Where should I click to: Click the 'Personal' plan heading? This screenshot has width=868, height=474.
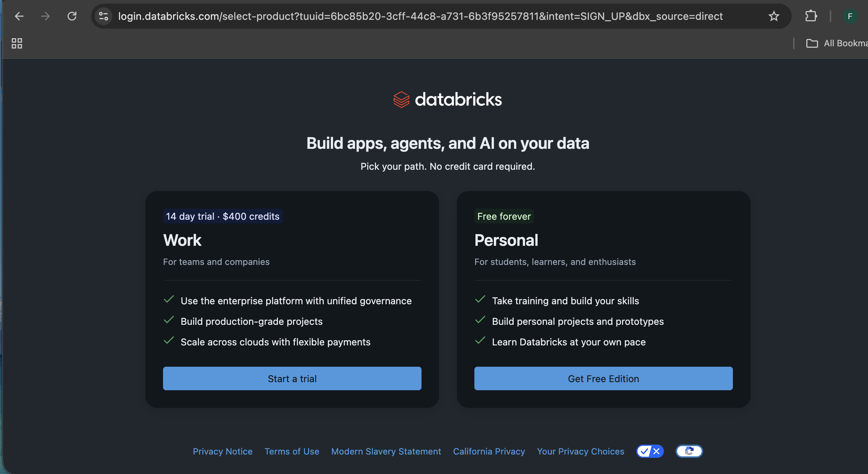pos(506,240)
